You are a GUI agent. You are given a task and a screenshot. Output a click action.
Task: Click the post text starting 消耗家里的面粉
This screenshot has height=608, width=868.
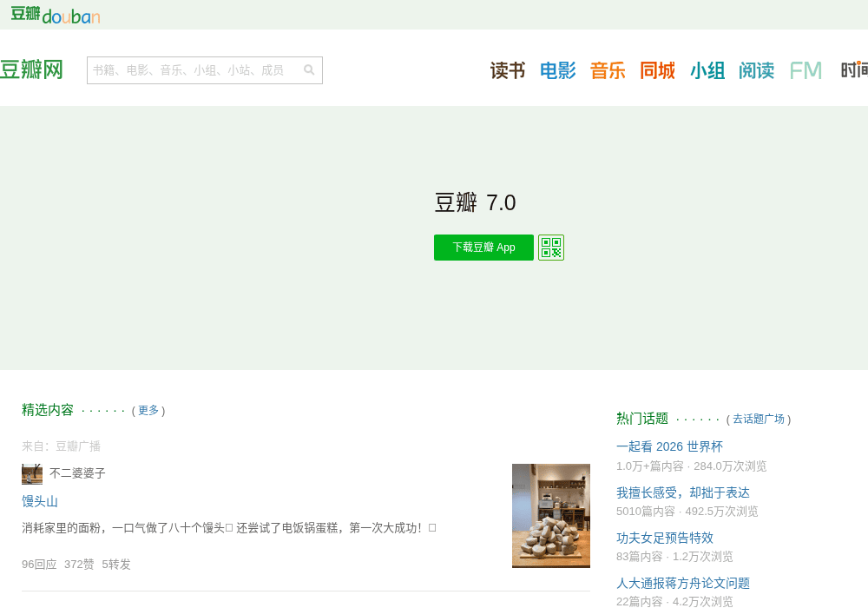228,528
